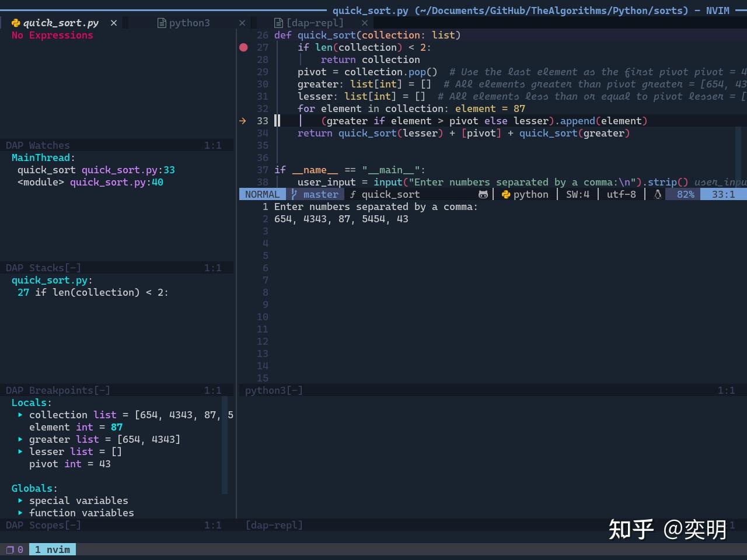Click the Python icon on quick_sort.py tab

click(16, 23)
